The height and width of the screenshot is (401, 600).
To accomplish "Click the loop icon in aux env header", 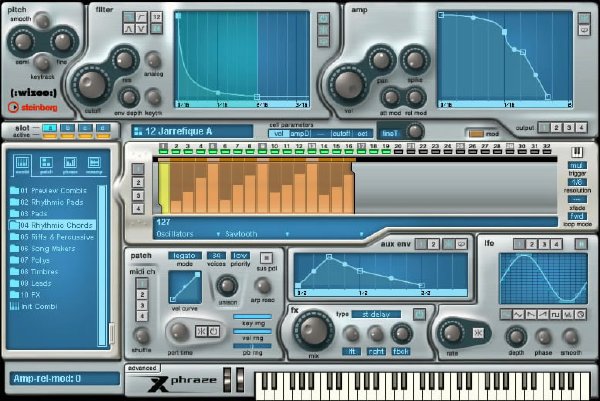I will pyautogui.click(x=461, y=244).
